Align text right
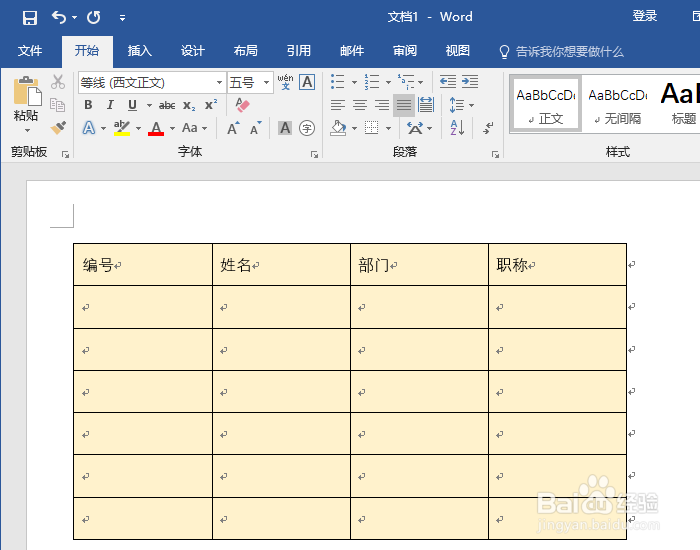This screenshot has height=550, width=700. [382, 105]
